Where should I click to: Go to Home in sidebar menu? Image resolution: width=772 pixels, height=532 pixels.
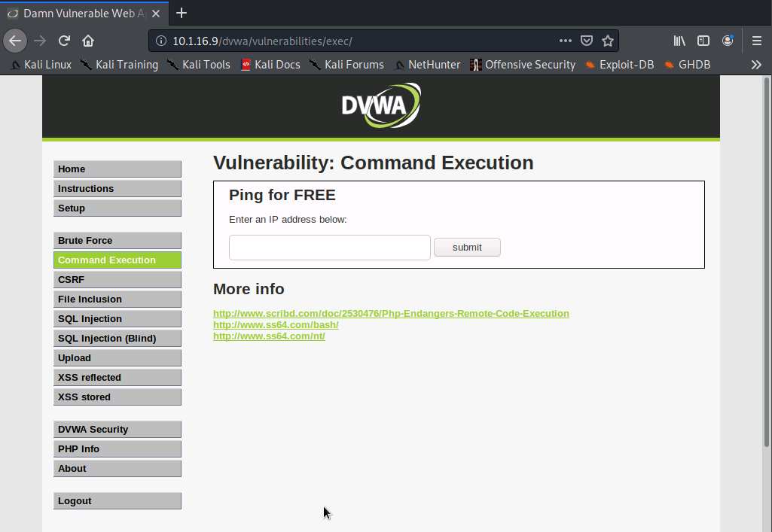point(117,169)
